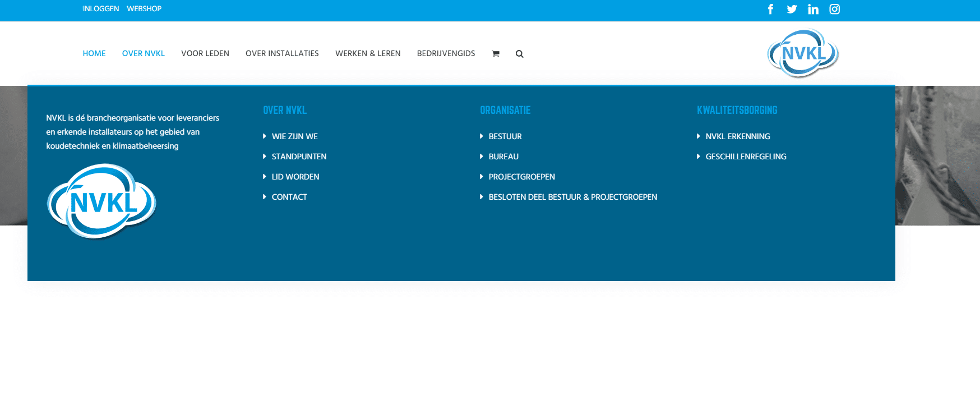Click the arrow beside BUREAU
The width and height of the screenshot is (980, 409).
(x=482, y=157)
